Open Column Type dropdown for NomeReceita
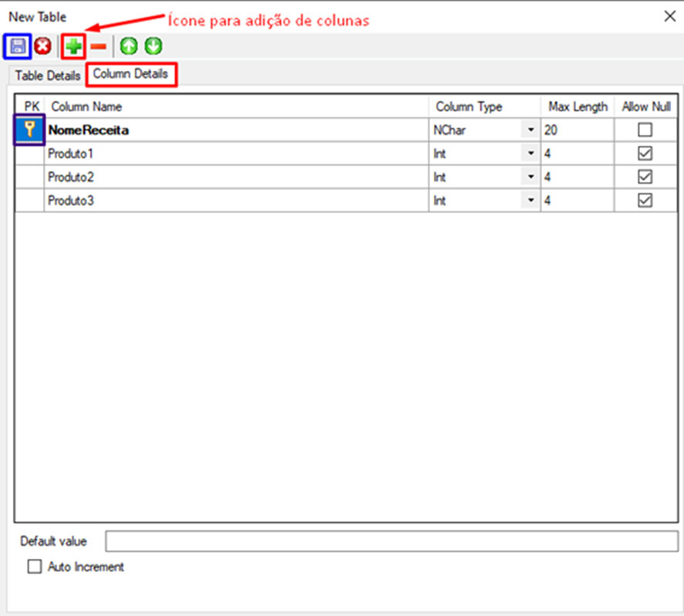 point(530,130)
